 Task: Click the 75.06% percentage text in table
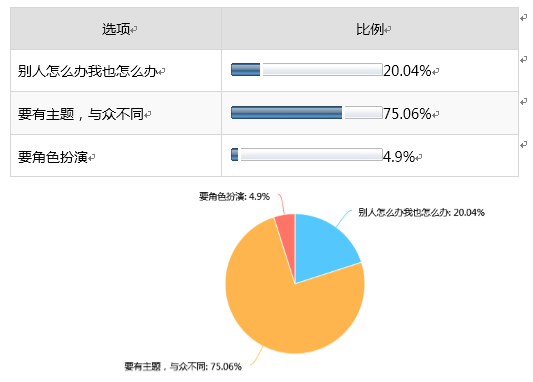[407, 114]
